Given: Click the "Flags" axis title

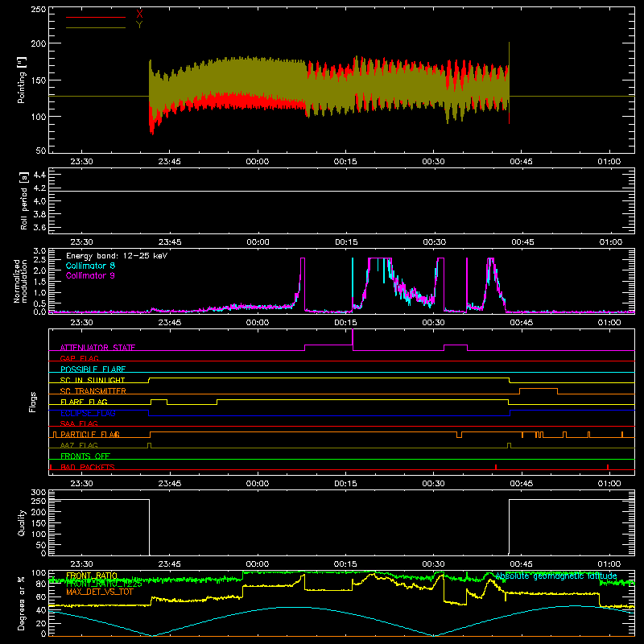Looking at the screenshot, I should (32, 402).
